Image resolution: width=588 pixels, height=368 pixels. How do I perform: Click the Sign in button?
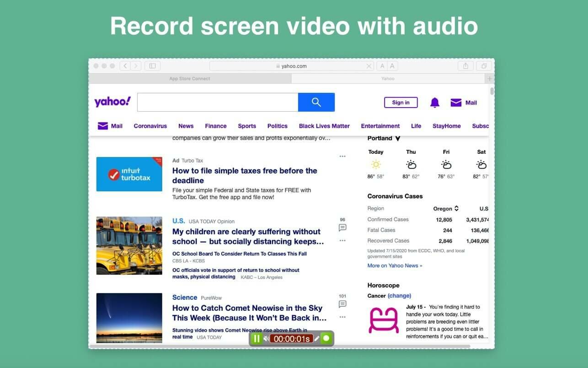[x=401, y=103]
